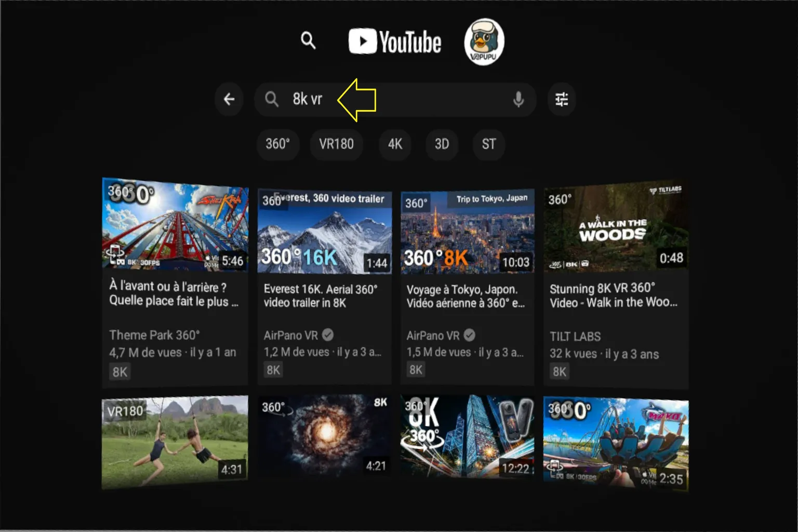Image resolution: width=798 pixels, height=532 pixels.
Task: Click the magnifier icon inside search bar
Action: coord(272,99)
